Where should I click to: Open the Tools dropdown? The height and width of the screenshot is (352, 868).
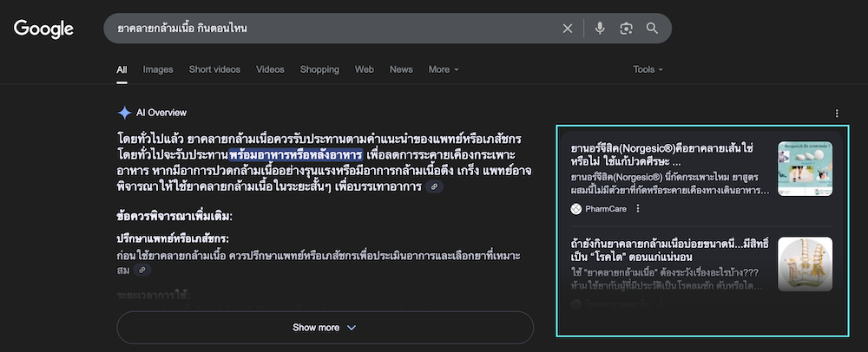(648, 69)
